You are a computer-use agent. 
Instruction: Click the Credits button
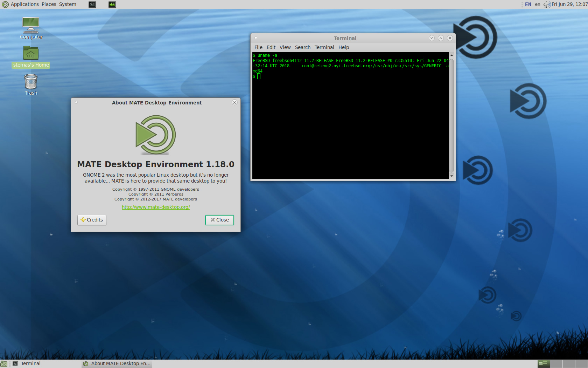(92, 220)
